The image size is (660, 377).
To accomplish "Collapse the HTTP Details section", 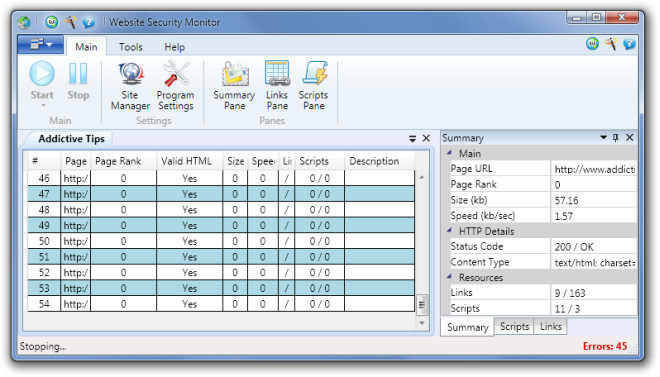I will (450, 231).
